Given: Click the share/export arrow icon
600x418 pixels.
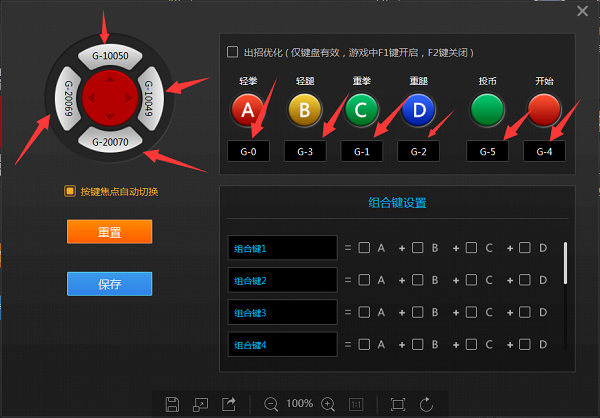Looking at the screenshot, I should click(229, 403).
